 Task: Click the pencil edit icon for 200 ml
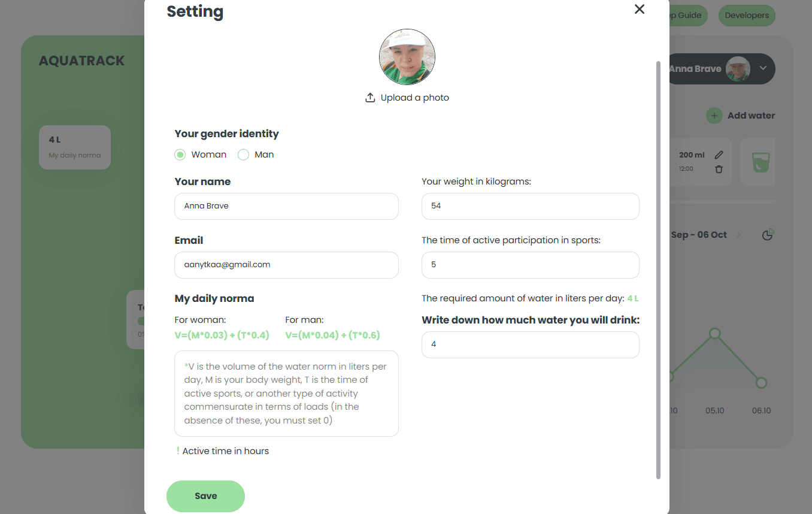719,155
